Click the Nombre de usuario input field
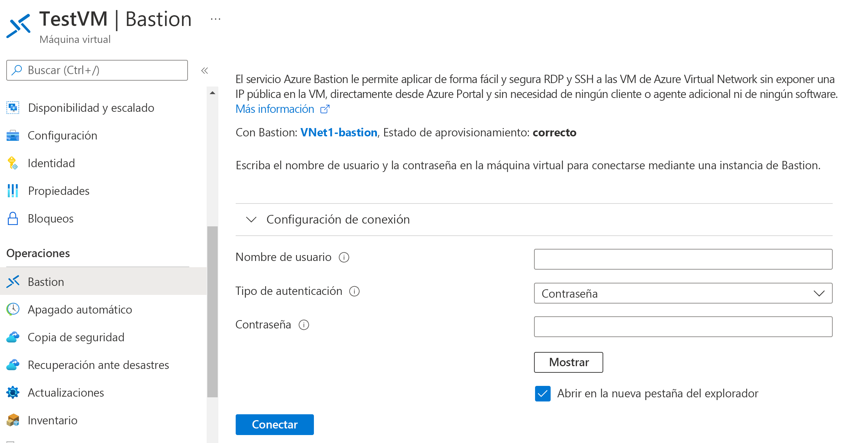The height and width of the screenshot is (443, 868). click(x=683, y=257)
